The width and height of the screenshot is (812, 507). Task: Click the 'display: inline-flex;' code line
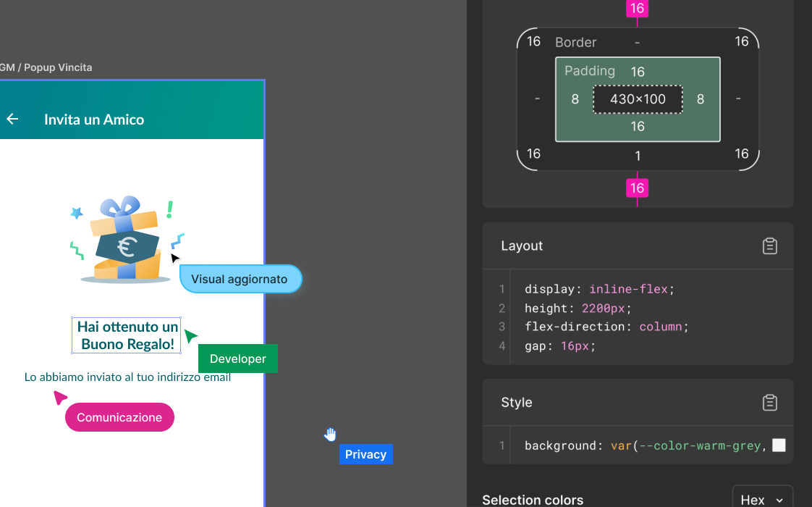[x=599, y=289]
